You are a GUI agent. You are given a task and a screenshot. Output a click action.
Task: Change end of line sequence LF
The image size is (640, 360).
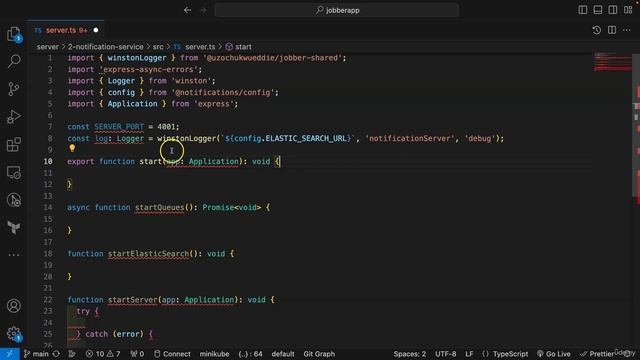coord(469,354)
